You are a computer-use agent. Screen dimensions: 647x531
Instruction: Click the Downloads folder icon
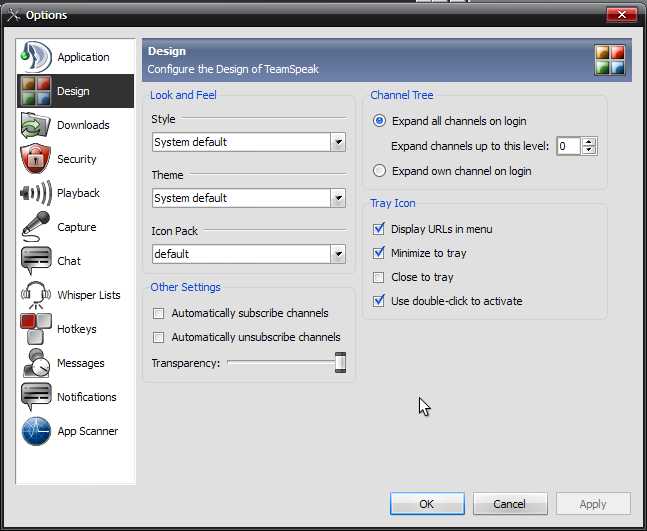pos(35,125)
